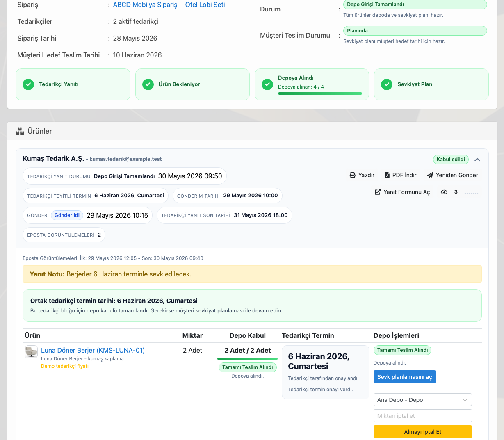Click the Yeniden Gönder button label
504x440 pixels.
click(457, 175)
